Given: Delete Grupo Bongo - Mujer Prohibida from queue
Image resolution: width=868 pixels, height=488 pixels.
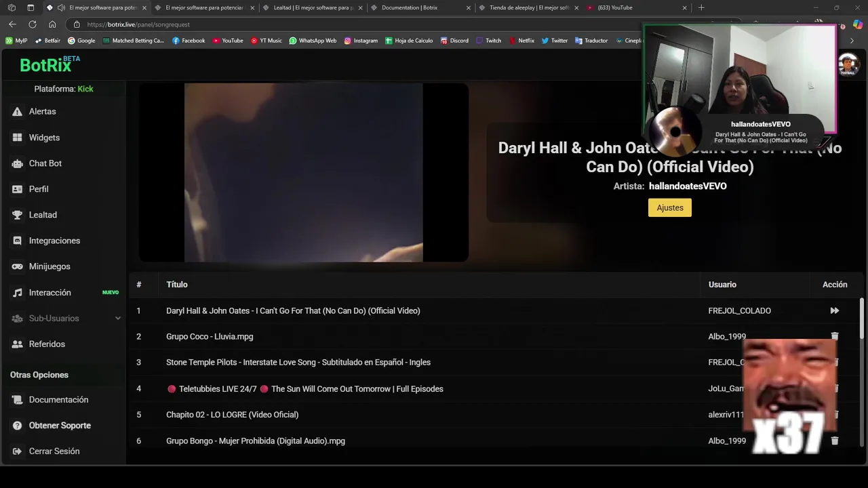Looking at the screenshot, I should click(835, 441).
